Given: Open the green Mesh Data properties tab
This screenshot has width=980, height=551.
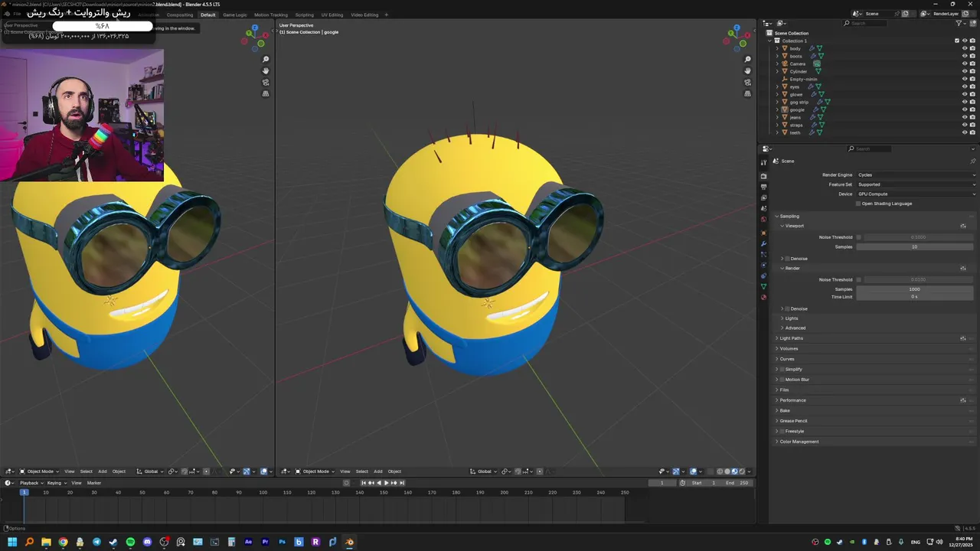Looking at the screenshot, I should (x=763, y=286).
